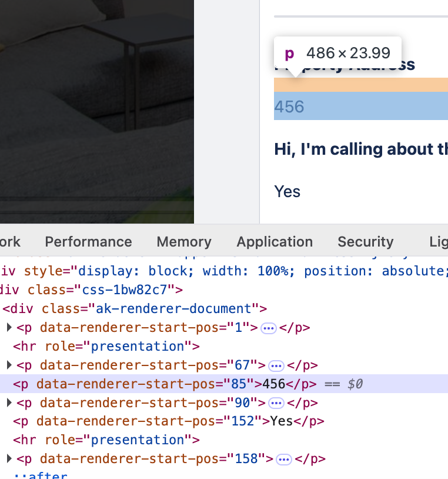
Task: Open the Security panel
Action: coord(365,241)
